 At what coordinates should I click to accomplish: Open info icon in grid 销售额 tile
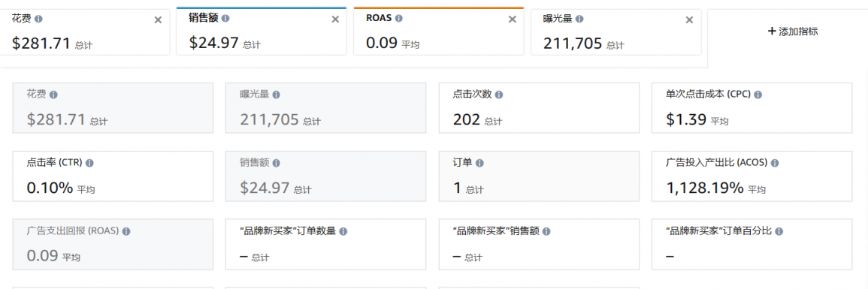[277, 163]
